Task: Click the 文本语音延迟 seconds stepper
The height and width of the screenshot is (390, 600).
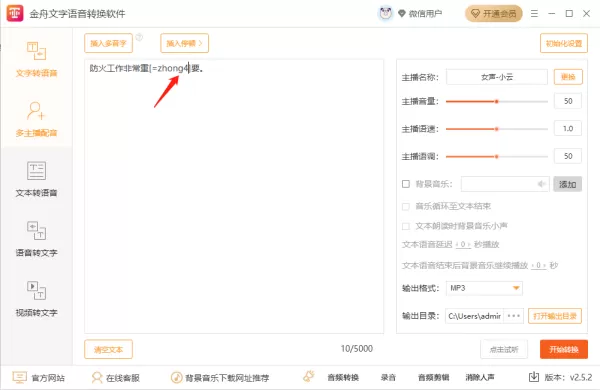Action: tap(463, 245)
